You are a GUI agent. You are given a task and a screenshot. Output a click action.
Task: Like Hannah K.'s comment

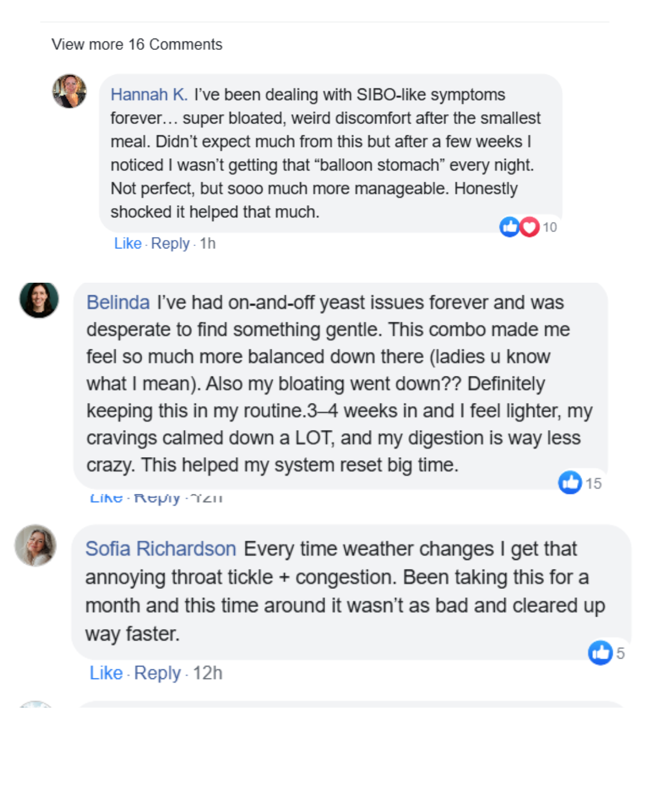128,244
